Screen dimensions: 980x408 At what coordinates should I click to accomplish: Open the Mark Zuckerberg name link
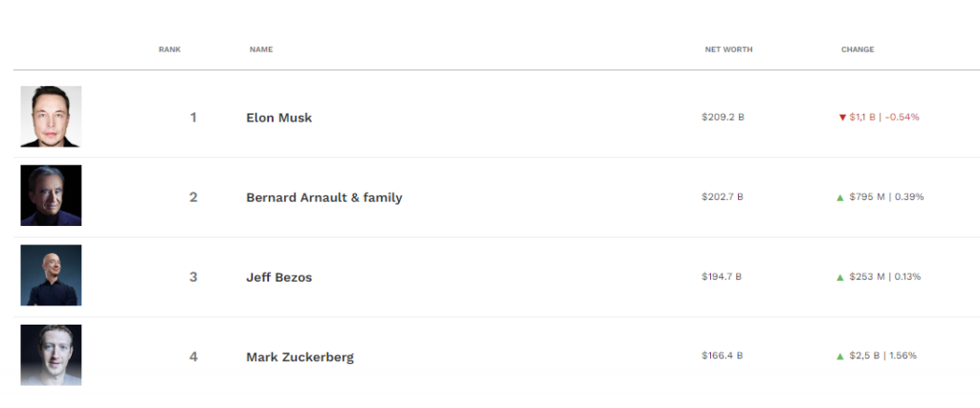(x=300, y=357)
